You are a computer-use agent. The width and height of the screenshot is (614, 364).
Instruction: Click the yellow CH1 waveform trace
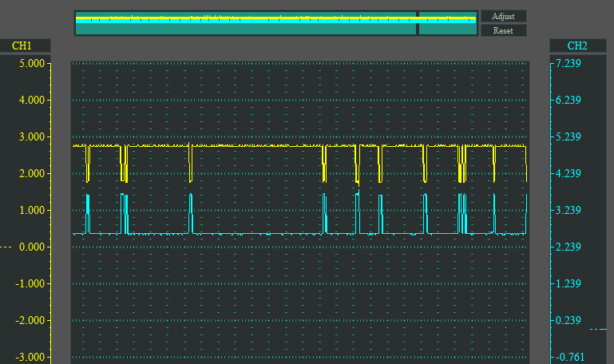(x=240, y=146)
